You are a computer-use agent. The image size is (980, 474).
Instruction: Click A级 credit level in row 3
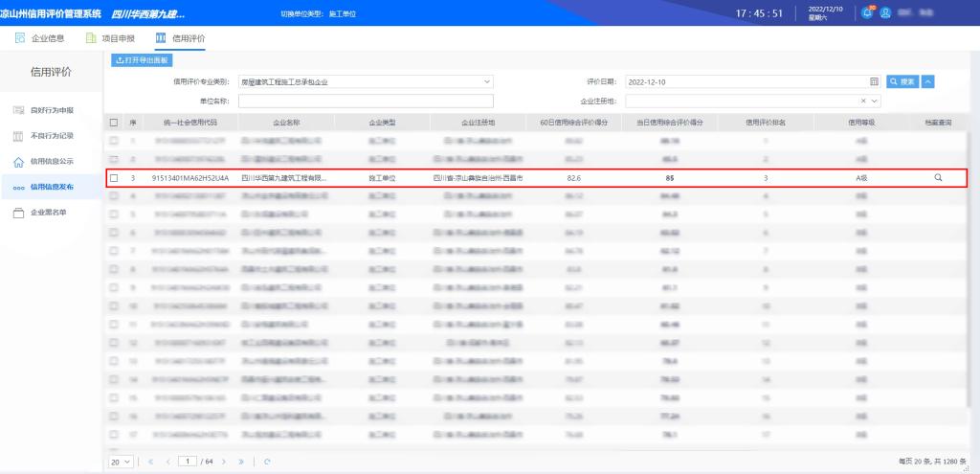click(x=861, y=178)
